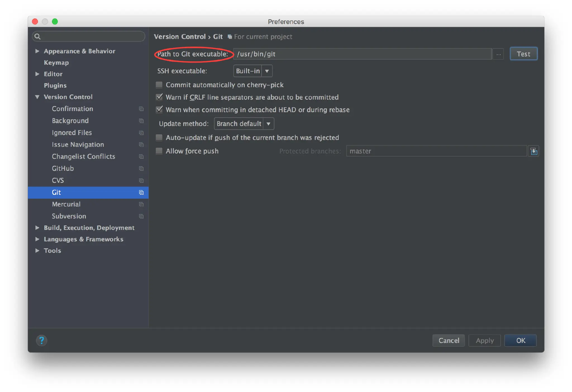Open Mercurial settings page

pyautogui.click(x=66, y=205)
